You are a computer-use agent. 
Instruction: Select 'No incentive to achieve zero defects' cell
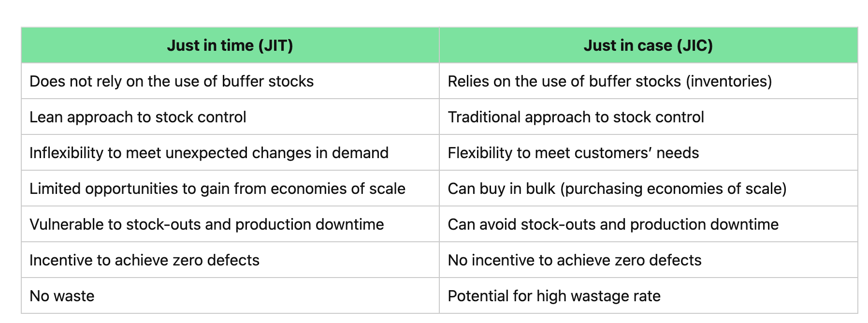574,260
